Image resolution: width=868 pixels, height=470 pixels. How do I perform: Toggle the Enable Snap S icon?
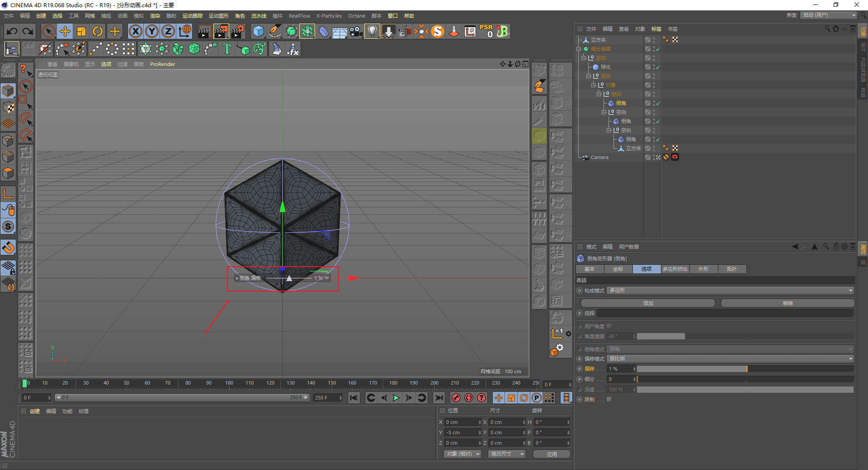8,226
